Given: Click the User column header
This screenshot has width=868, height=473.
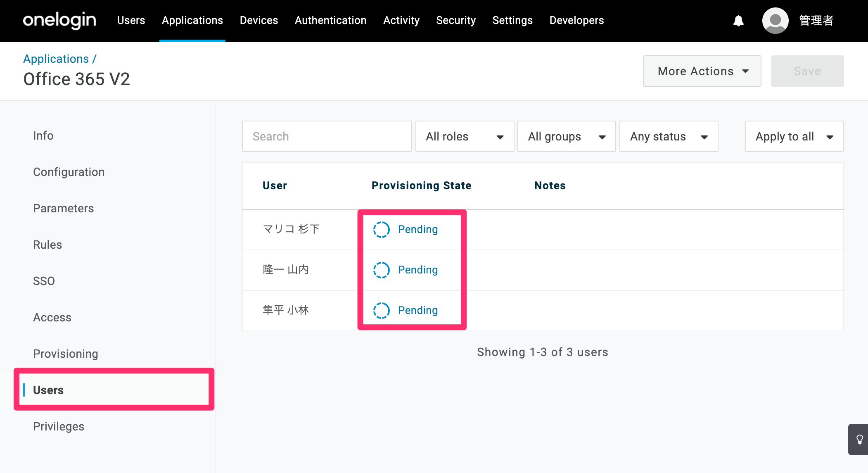Looking at the screenshot, I should (x=275, y=185).
